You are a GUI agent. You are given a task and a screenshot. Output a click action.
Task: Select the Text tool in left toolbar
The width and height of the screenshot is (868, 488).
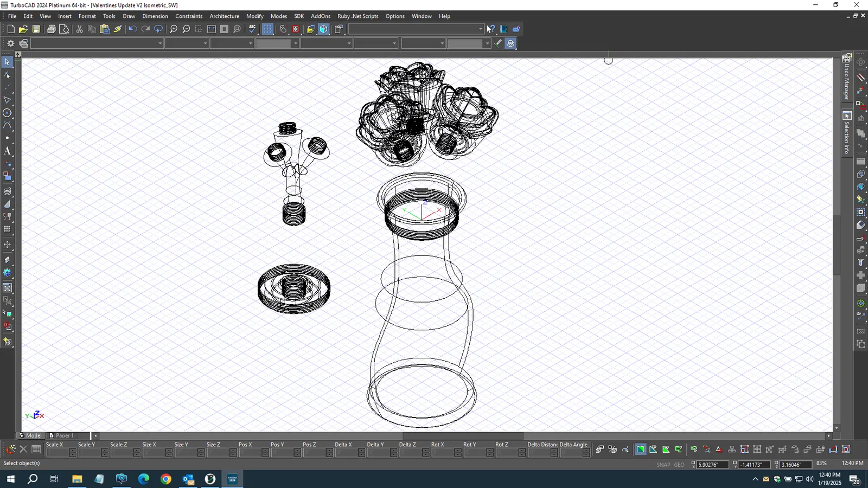(x=7, y=151)
